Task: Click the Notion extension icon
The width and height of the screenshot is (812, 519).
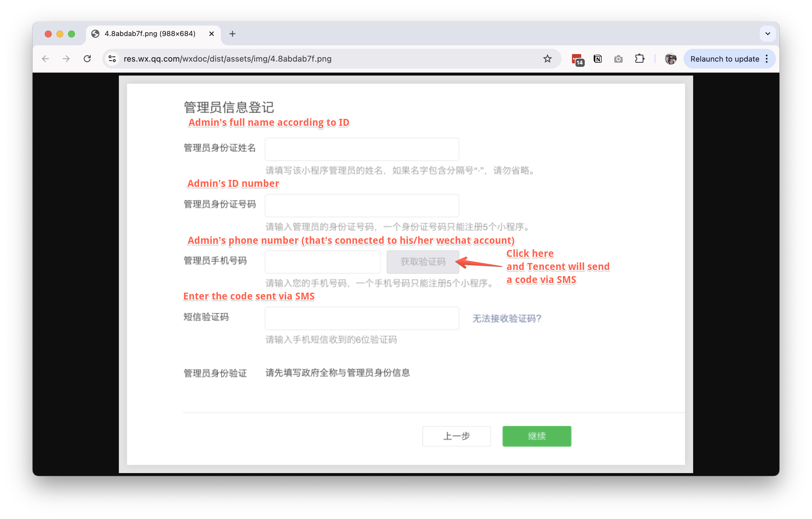Action: click(x=598, y=59)
